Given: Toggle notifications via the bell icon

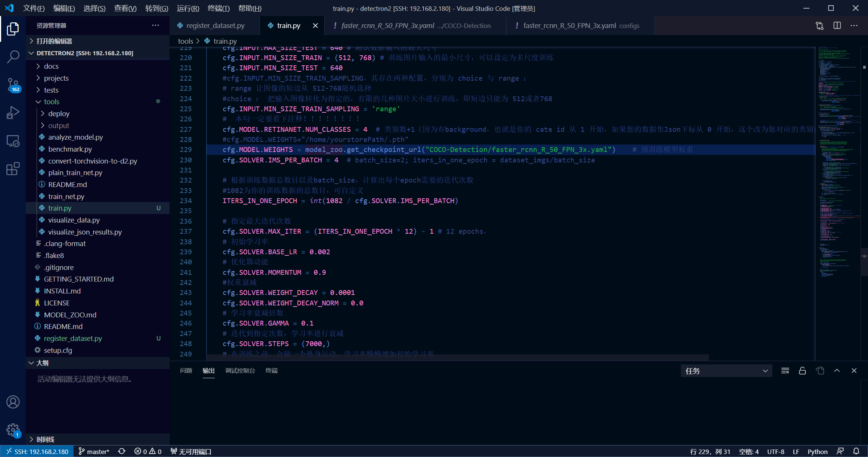Looking at the screenshot, I should (x=856, y=451).
